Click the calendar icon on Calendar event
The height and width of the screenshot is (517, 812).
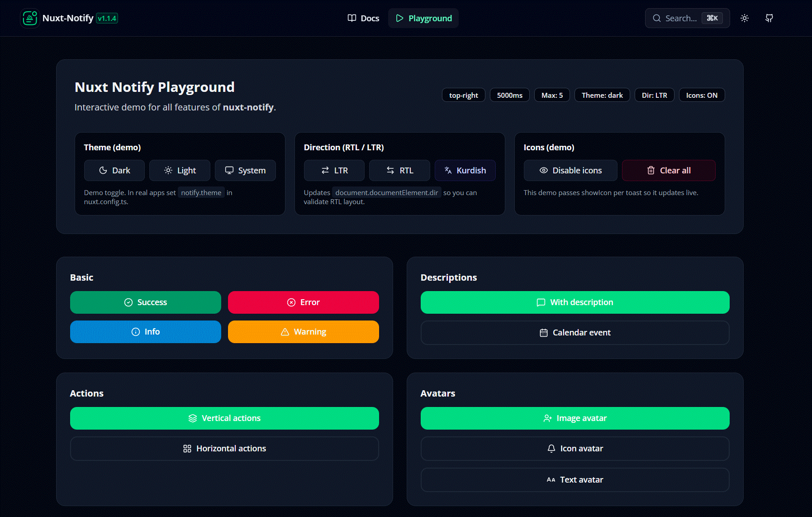coord(543,332)
